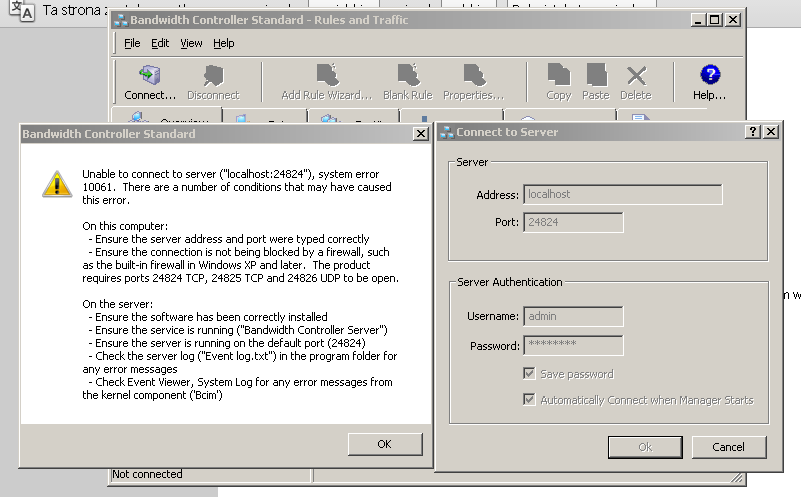Viewport: 801px width, 497px height.
Task: Open the File menu
Action: 132,43
